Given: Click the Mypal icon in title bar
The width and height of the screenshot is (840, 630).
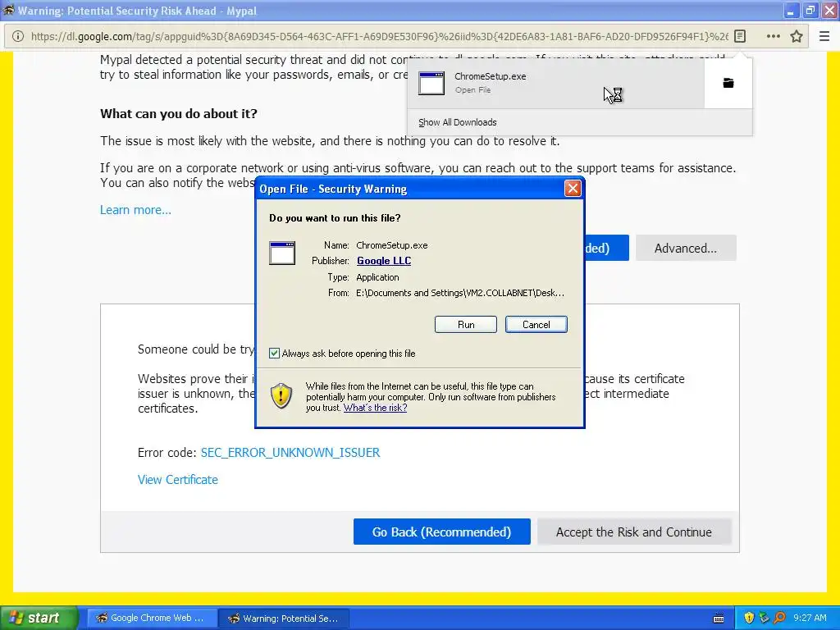Looking at the screenshot, I should 8,10.
